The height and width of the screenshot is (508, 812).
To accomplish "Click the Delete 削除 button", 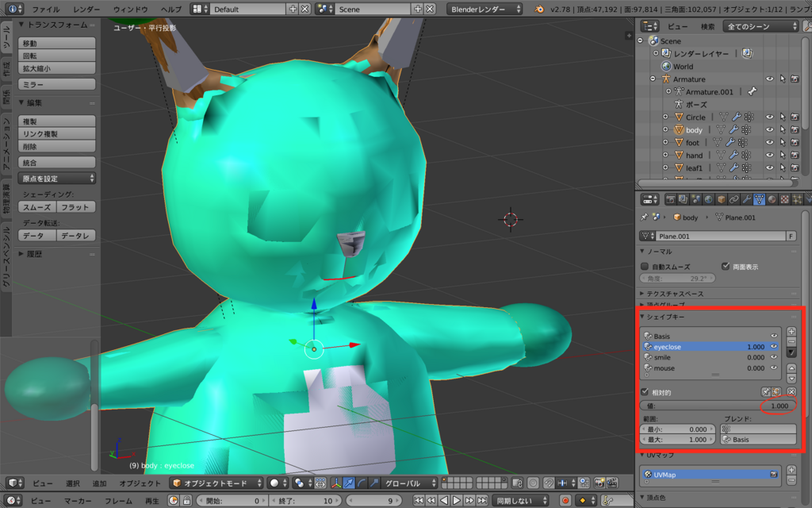I will [x=57, y=147].
